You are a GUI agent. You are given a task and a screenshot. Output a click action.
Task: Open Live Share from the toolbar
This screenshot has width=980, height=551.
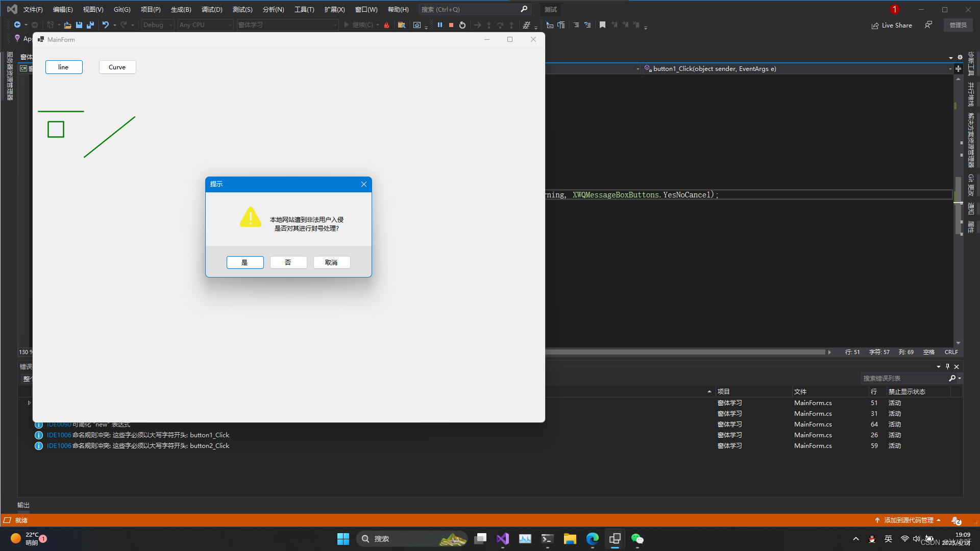[891, 25]
